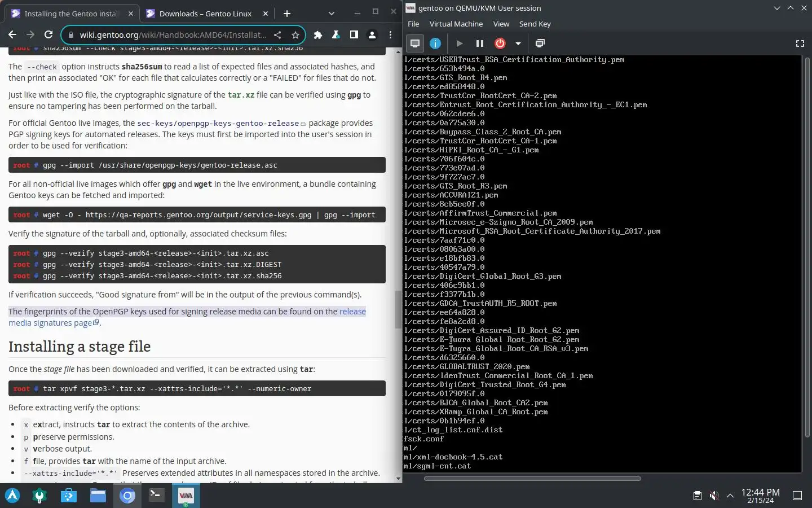812x508 pixels.
Task: Click the flask labs icon in Chrome toolbar
Action: [336, 35]
